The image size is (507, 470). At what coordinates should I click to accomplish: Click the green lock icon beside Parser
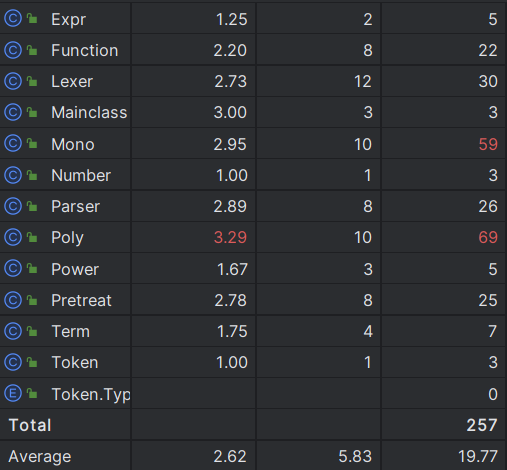(32, 206)
